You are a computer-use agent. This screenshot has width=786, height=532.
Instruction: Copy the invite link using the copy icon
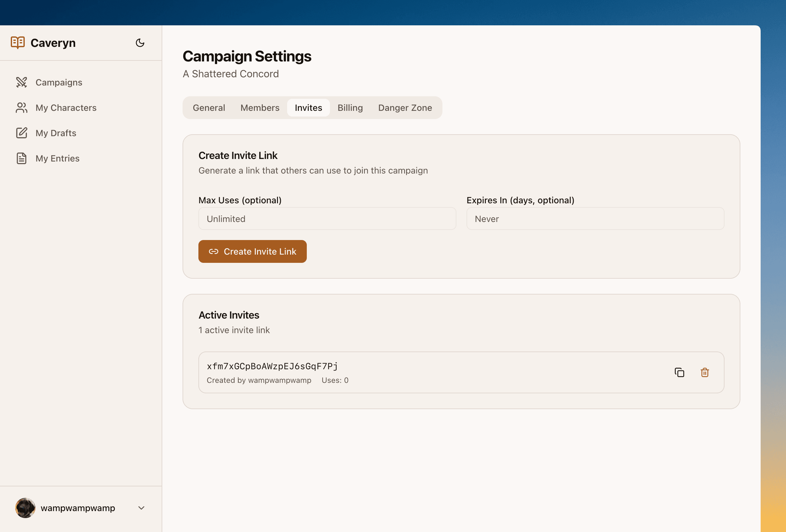coord(680,372)
